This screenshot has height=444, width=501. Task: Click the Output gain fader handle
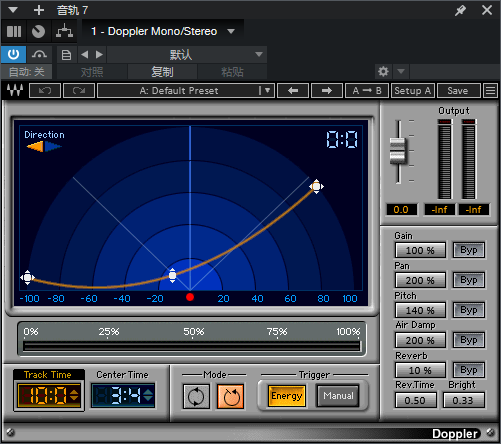[x=398, y=151]
